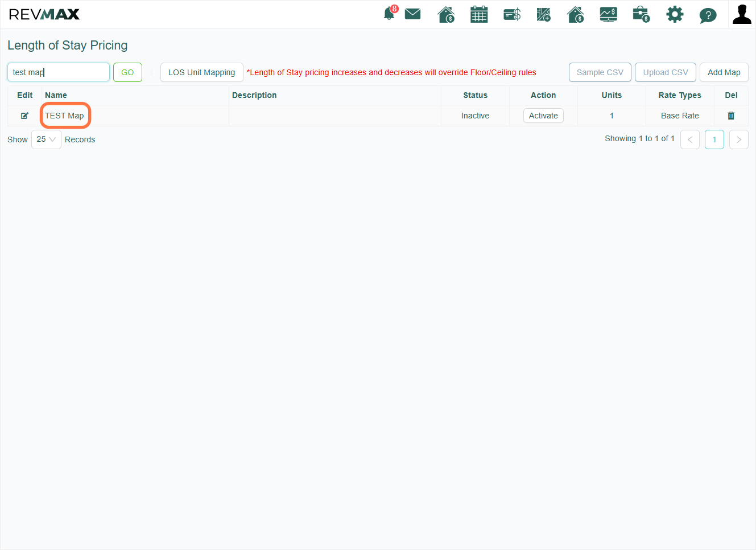The height and width of the screenshot is (550, 756).
Task: Click the house-dollar icon beside the envelope
Action: point(446,14)
